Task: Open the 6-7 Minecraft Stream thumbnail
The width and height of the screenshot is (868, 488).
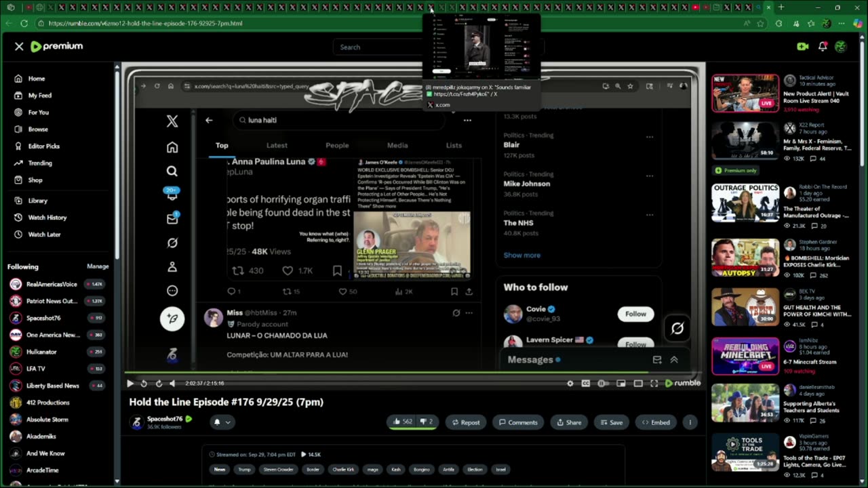Action: pos(745,356)
